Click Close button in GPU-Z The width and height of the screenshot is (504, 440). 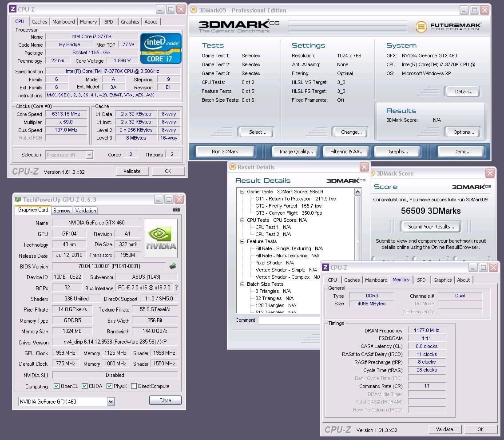tap(165, 400)
